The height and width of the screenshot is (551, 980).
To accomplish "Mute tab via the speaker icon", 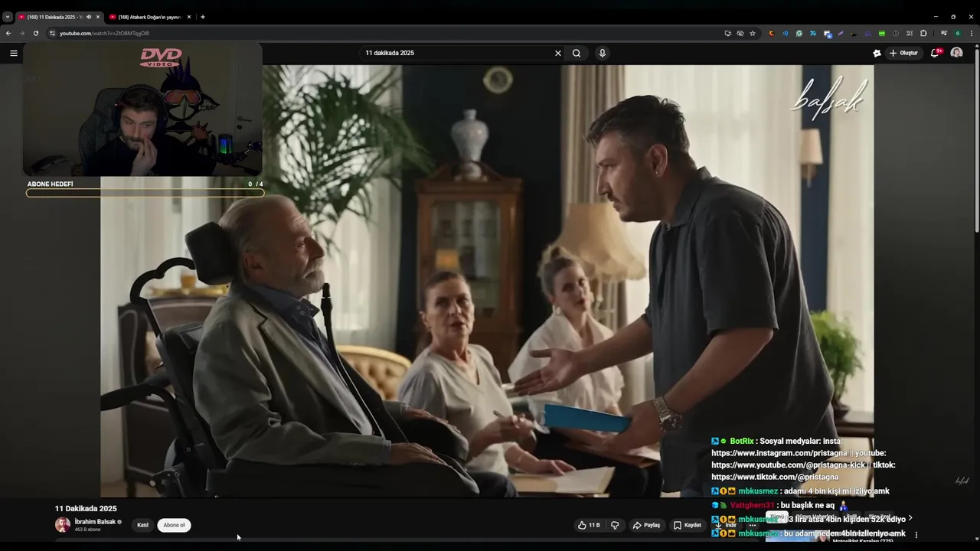I will (x=89, y=17).
